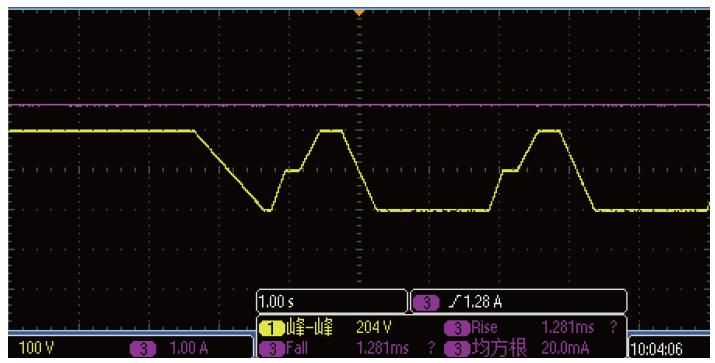The height and width of the screenshot is (363, 715).
Task: Select the yellow channel 1 badge beside 峰-峰
Action: (272, 328)
